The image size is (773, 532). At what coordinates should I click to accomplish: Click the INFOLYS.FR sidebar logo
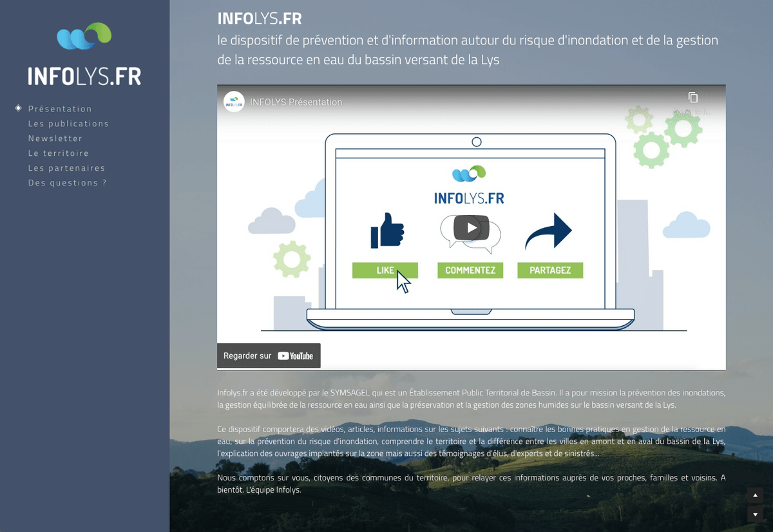click(x=84, y=54)
